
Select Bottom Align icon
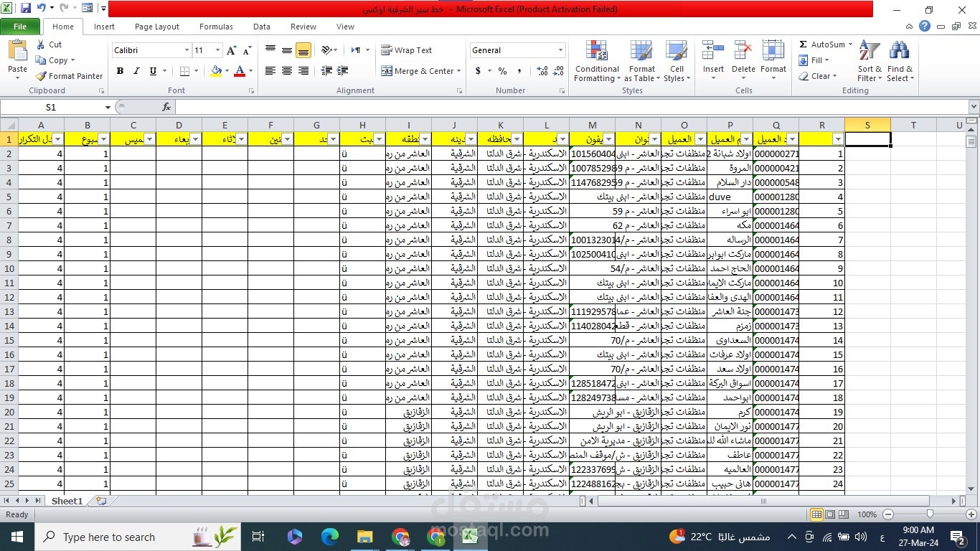tap(303, 50)
